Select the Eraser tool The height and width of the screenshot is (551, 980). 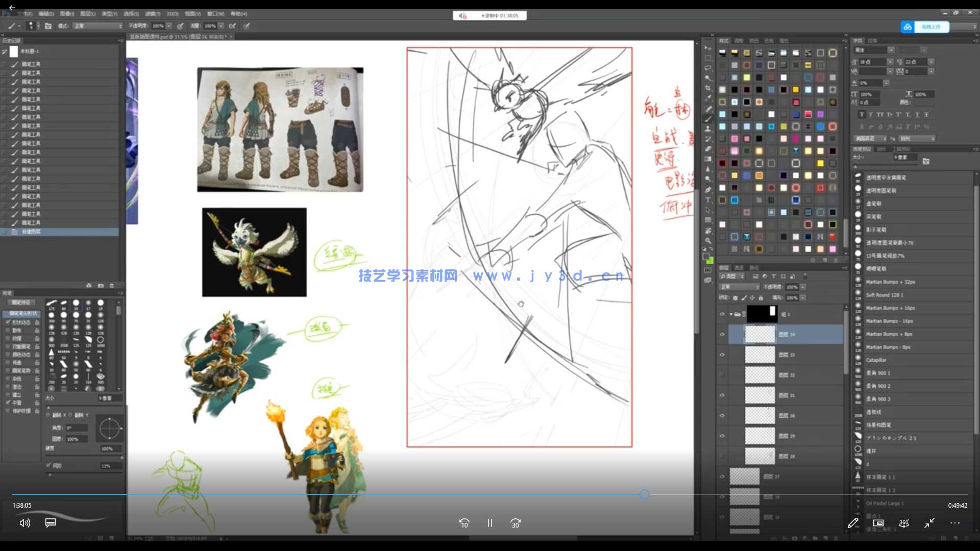click(x=708, y=149)
